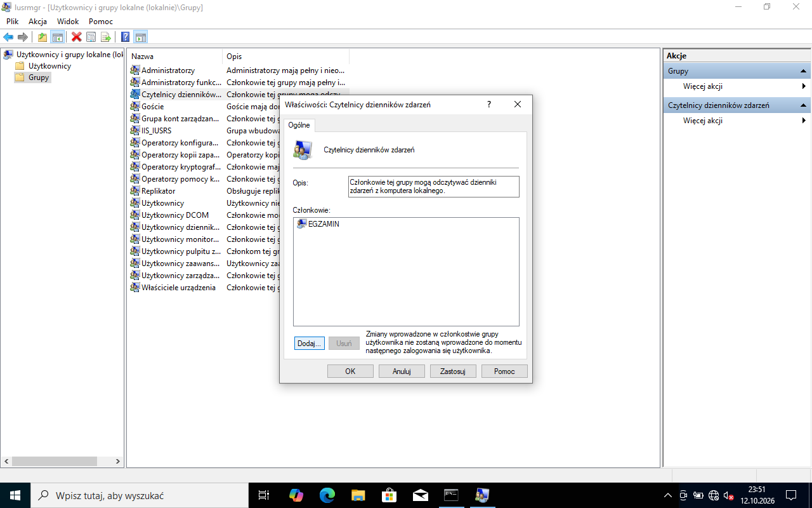Click the blue Back arrow in toolbar
Screen dimensions: 812x508
8,37
